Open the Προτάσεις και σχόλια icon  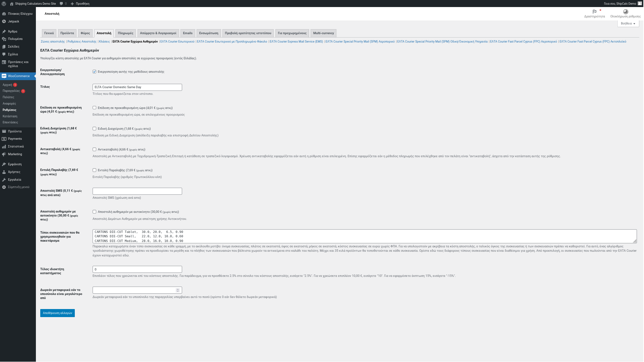pos(4,62)
